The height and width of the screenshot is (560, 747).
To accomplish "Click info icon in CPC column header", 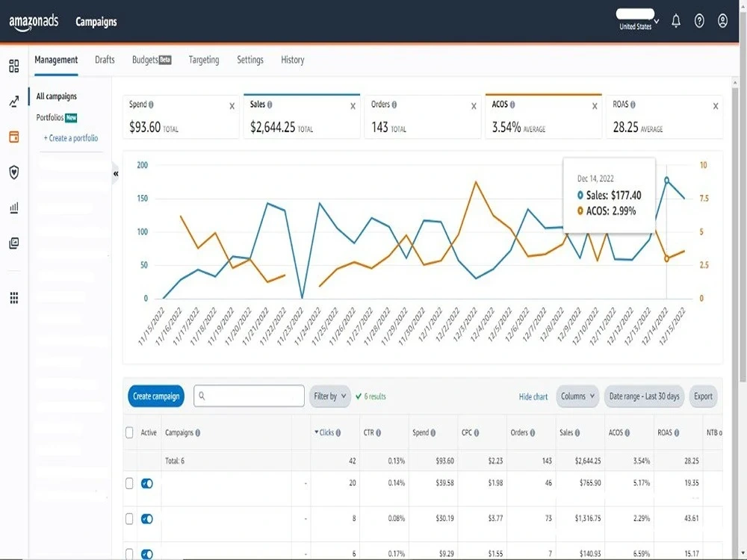I will (477, 433).
